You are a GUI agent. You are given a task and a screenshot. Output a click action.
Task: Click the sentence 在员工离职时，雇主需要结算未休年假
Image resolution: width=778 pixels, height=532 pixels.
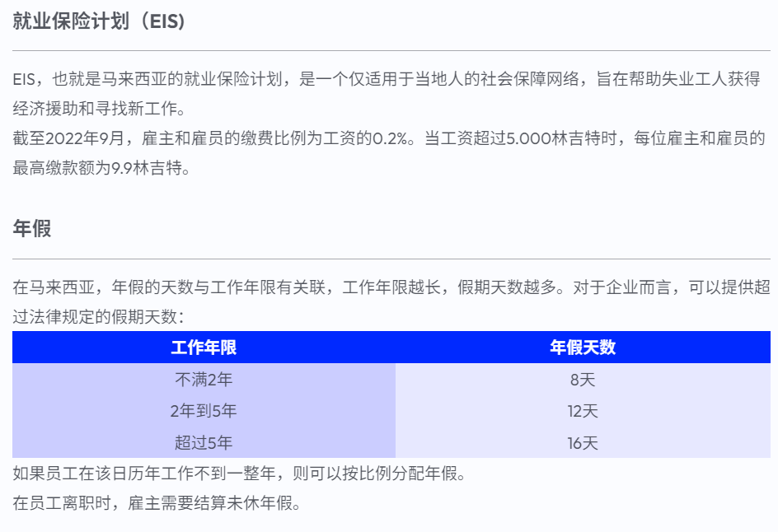pyautogui.click(x=157, y=502)
